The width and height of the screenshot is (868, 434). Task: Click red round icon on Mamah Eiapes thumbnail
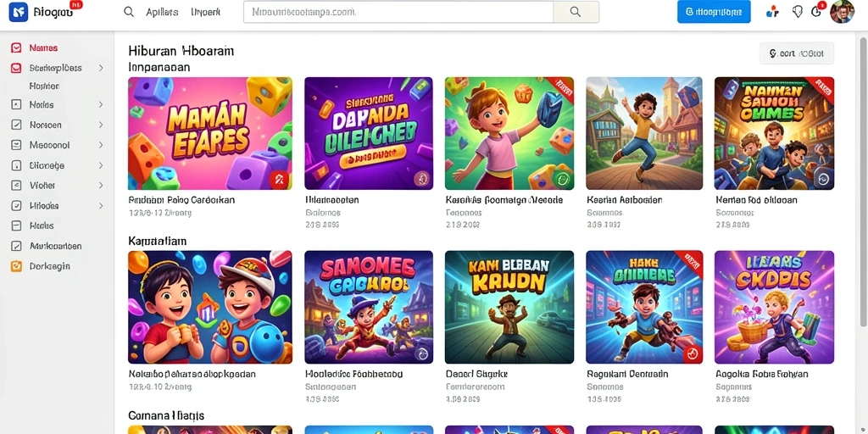click(x=280, y=179)
